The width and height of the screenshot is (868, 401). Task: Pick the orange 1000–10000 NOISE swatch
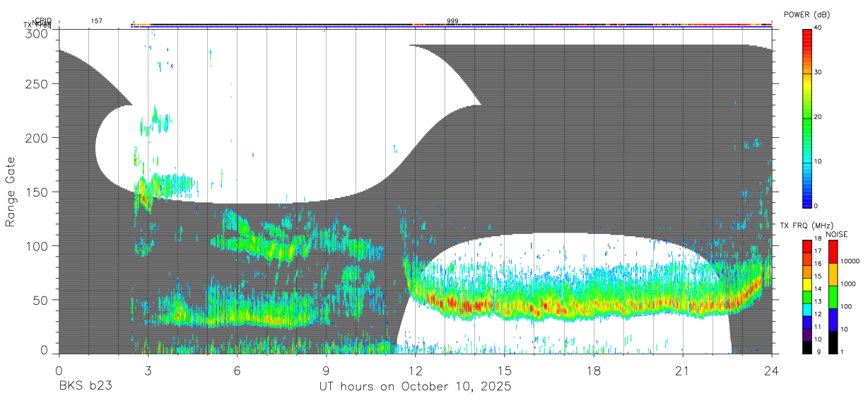coord(832,274)
